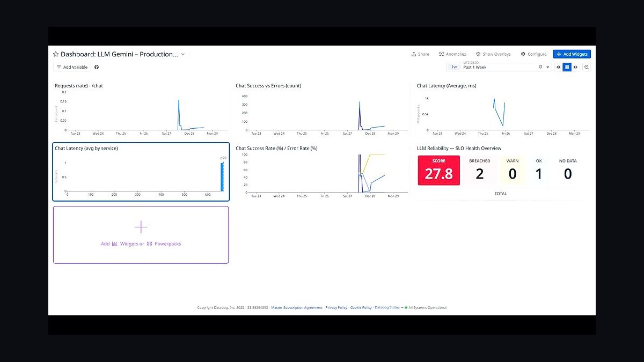644x362 pixels.
Task: Toggle Show Overlays
Action: pyautogui.click(x=493, y=54)
